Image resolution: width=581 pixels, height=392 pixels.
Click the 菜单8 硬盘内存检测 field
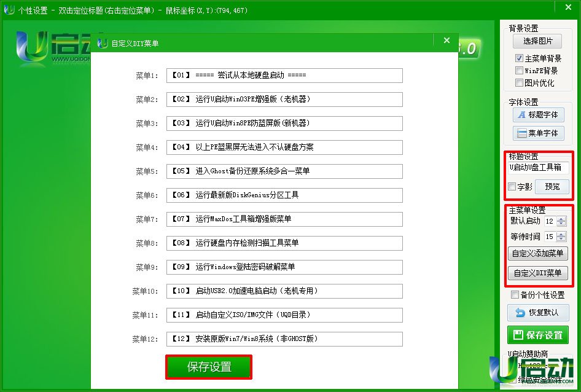(x=284, y=243)
